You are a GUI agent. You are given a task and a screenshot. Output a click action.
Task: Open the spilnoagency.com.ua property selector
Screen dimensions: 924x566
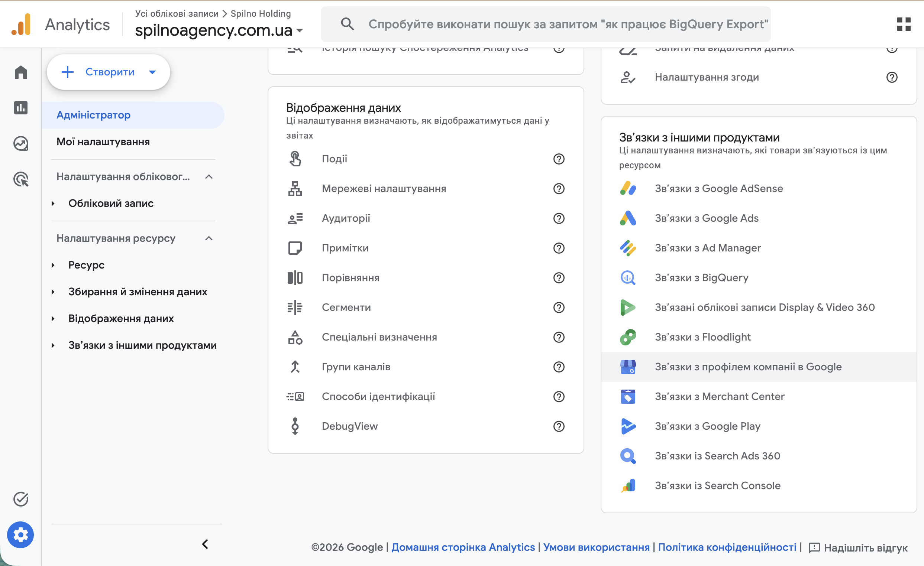pyautogui.click(x=219, y=30)
